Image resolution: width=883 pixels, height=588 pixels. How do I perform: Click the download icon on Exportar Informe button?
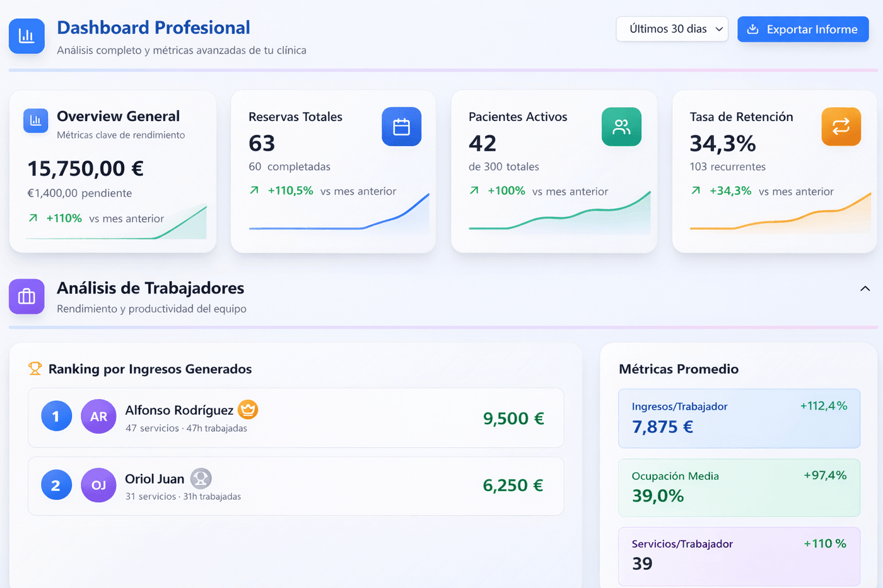pyautogui.click(x=753, y=29)
